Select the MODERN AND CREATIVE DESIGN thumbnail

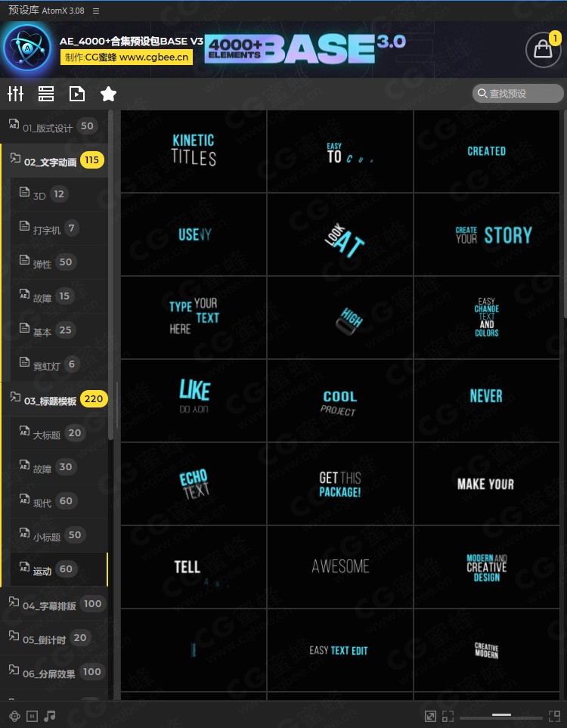tap(487, 567)
